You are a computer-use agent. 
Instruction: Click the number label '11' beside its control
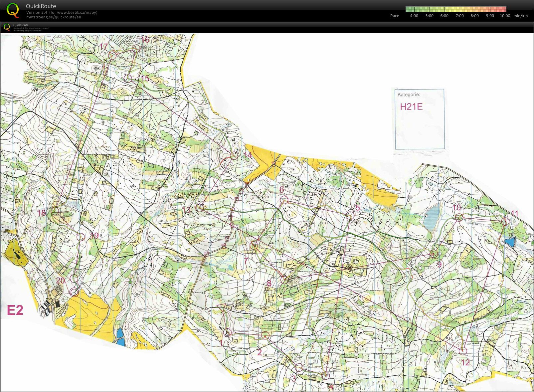coord(514,214)
